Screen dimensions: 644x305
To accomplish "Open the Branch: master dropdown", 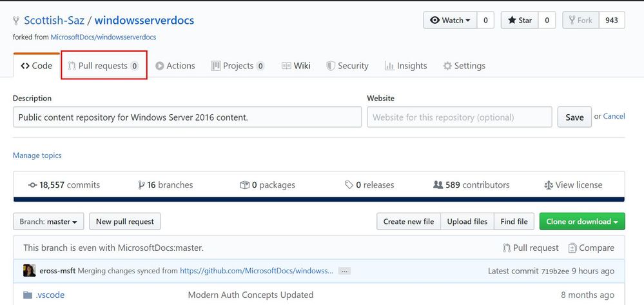I will tap(48, 222).
